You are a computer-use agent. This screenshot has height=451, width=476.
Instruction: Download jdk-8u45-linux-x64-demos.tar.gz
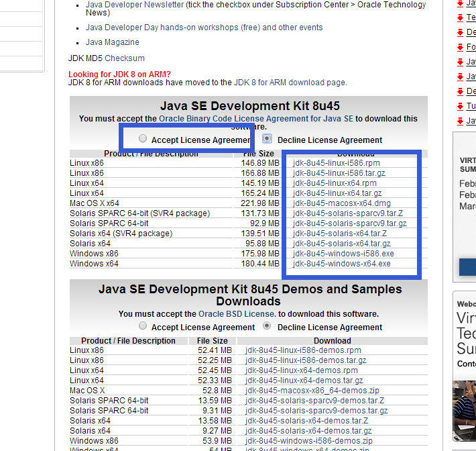304,380
